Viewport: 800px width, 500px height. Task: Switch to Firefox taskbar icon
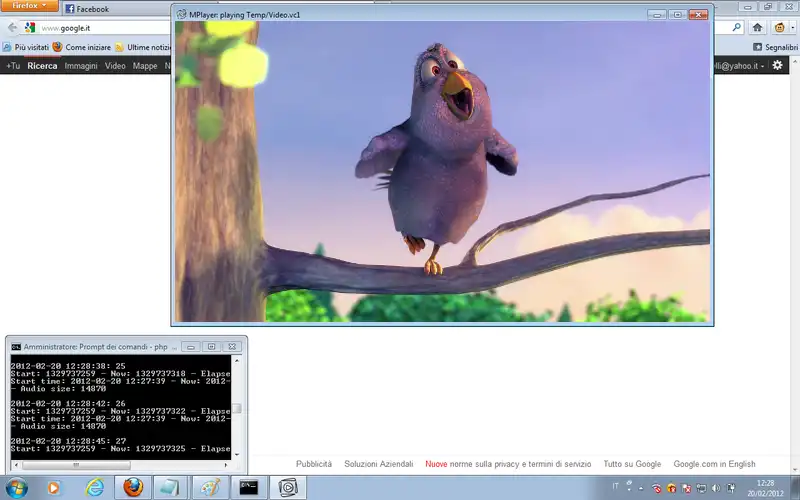(x=133, y=488)
